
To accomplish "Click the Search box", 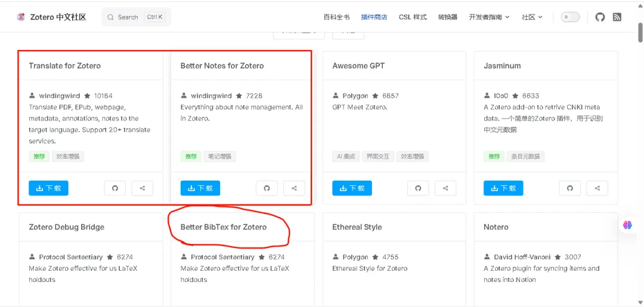I will click(x=136, y=17).
